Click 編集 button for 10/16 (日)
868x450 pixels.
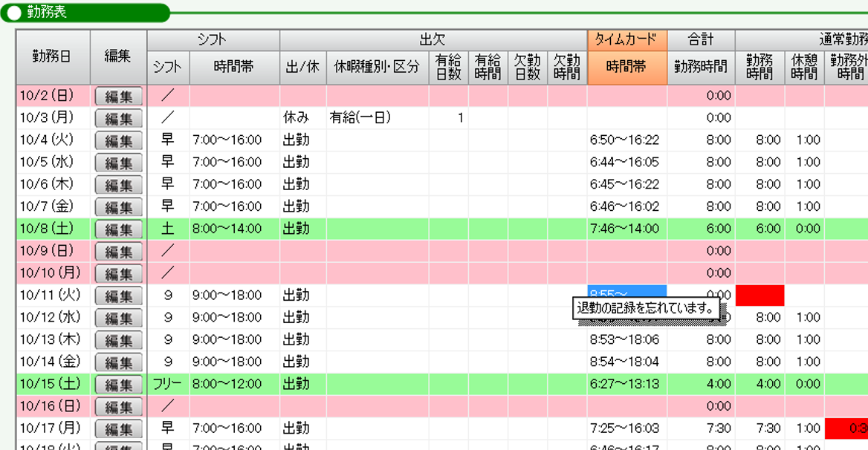pos(118,406)
